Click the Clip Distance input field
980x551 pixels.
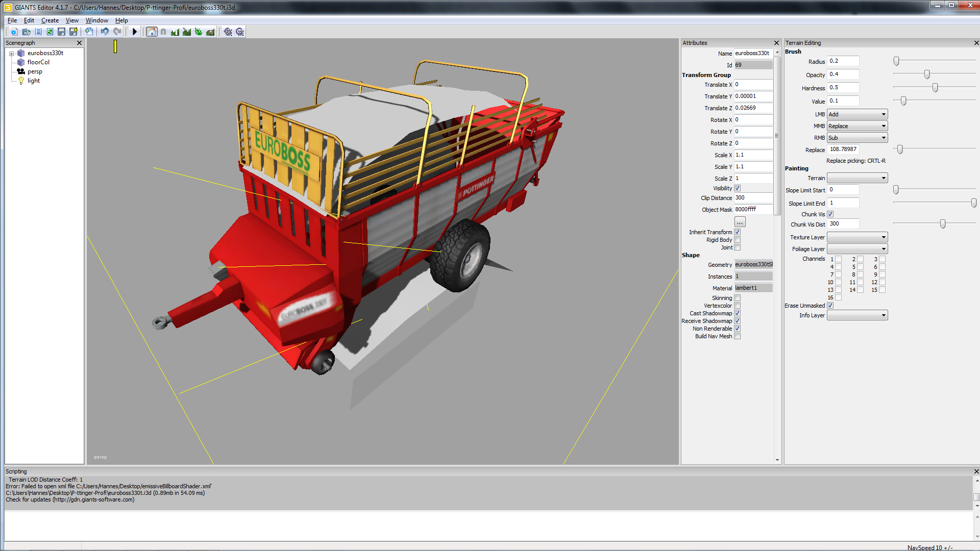753,198
